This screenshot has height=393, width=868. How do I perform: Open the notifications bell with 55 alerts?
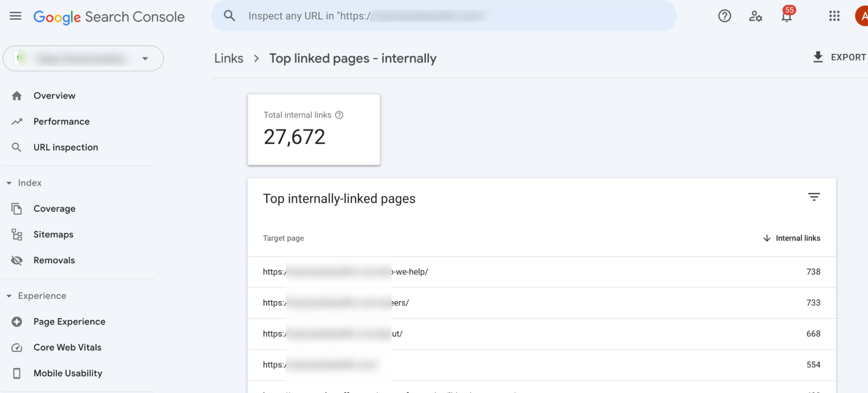point(786,16)
